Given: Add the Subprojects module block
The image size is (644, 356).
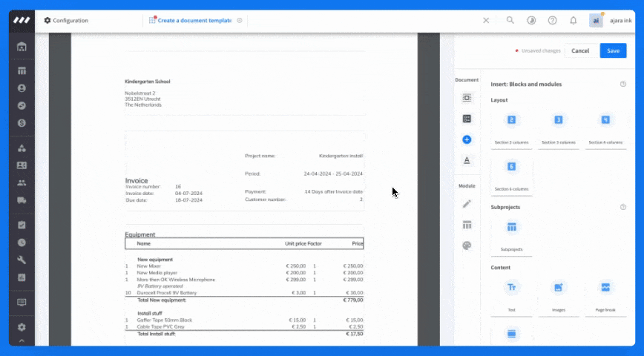Looking at the screenshot, I should (x=511, y=236).
